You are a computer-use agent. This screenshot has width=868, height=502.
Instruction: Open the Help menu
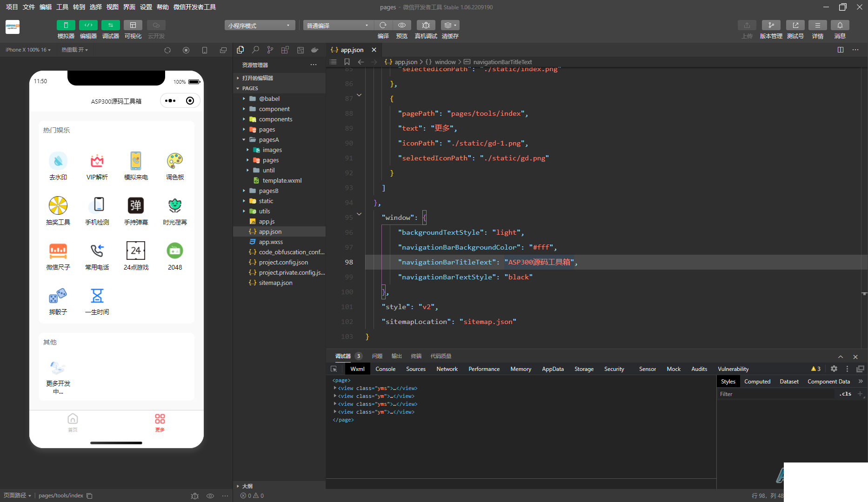(163, 7)
